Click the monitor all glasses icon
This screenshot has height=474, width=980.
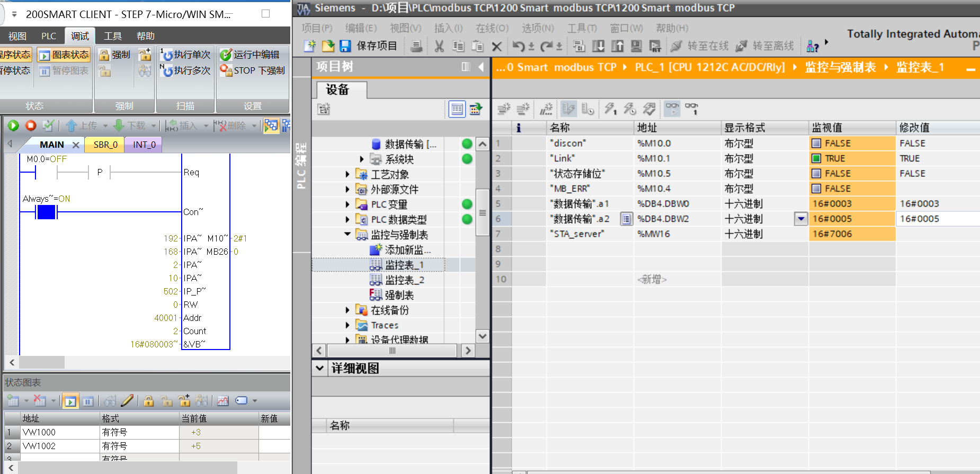point(672,109)
